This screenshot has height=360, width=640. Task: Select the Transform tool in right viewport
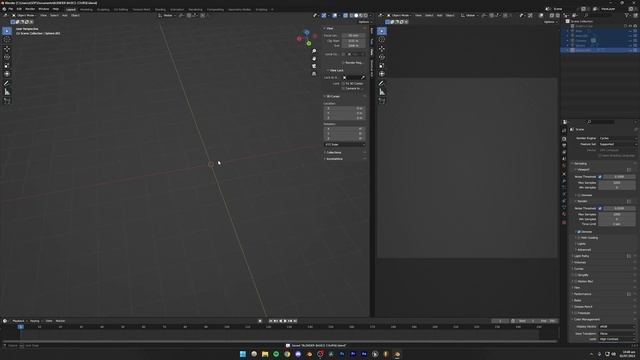382,74
